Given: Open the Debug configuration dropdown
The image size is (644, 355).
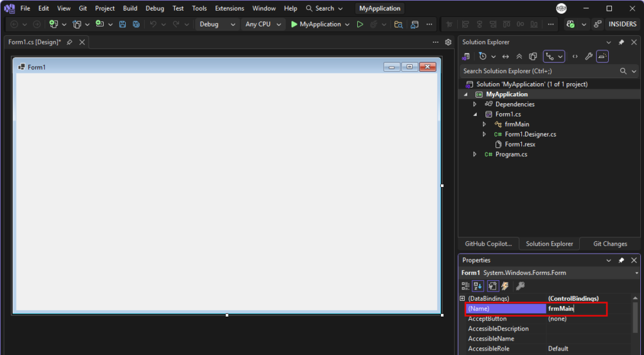Looking at the screenshot, I should point(217,25).
